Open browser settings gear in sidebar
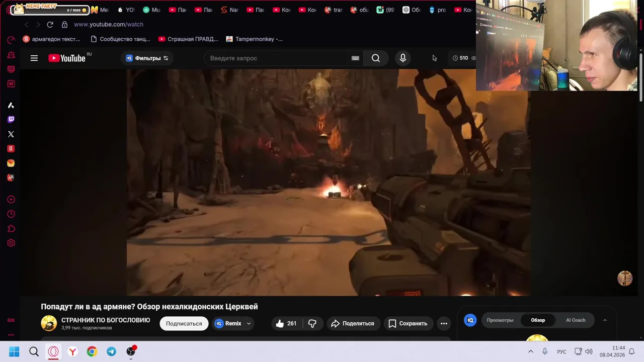644x362 pixels. tap(11, 243)
